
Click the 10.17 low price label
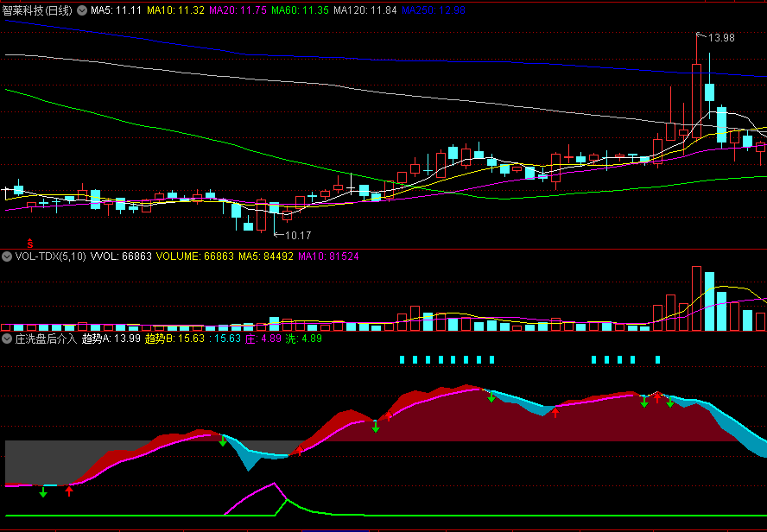click(298, 235)
